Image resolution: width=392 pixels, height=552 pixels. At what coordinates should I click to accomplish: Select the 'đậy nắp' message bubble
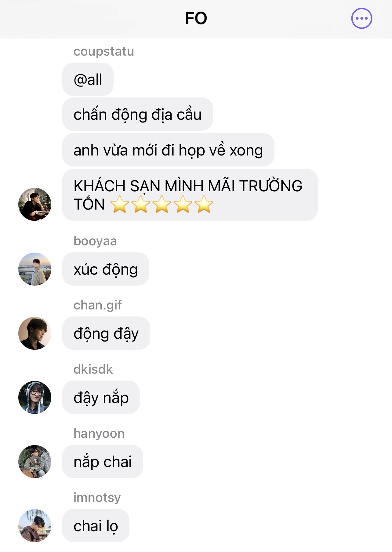101,397
